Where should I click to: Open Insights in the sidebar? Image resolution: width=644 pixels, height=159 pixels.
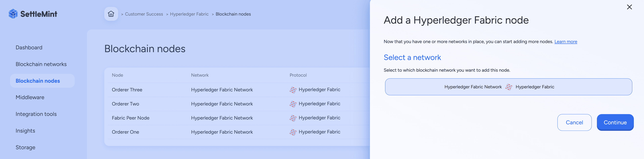25,131
